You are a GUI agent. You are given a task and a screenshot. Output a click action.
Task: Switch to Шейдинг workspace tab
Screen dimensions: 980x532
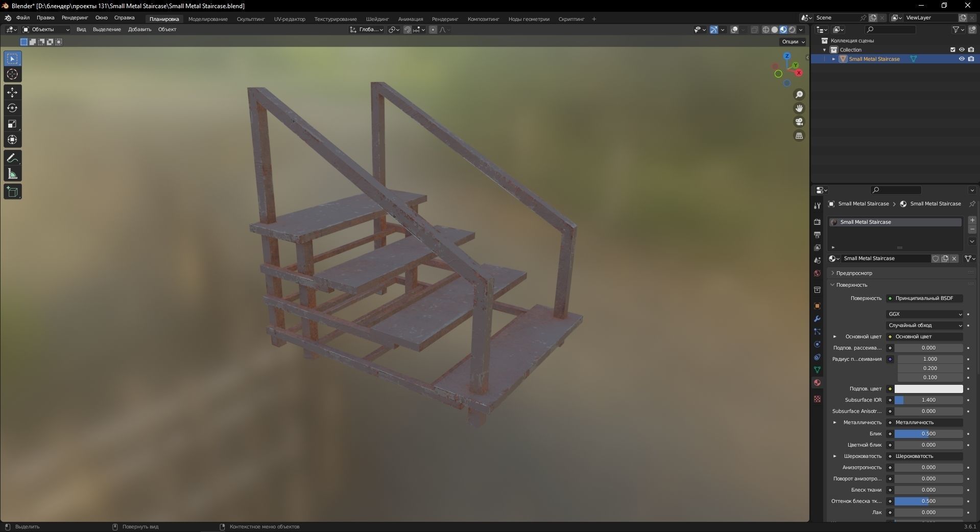[x=377, y=19]
